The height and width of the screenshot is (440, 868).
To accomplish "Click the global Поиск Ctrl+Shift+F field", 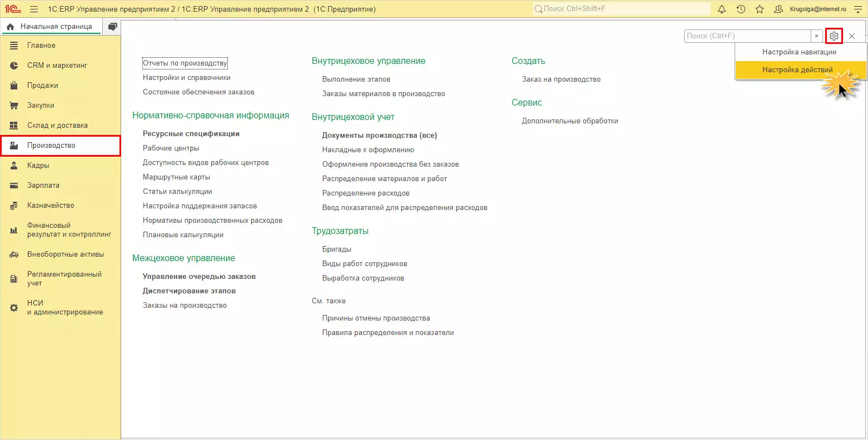I will tap(621, 9).
